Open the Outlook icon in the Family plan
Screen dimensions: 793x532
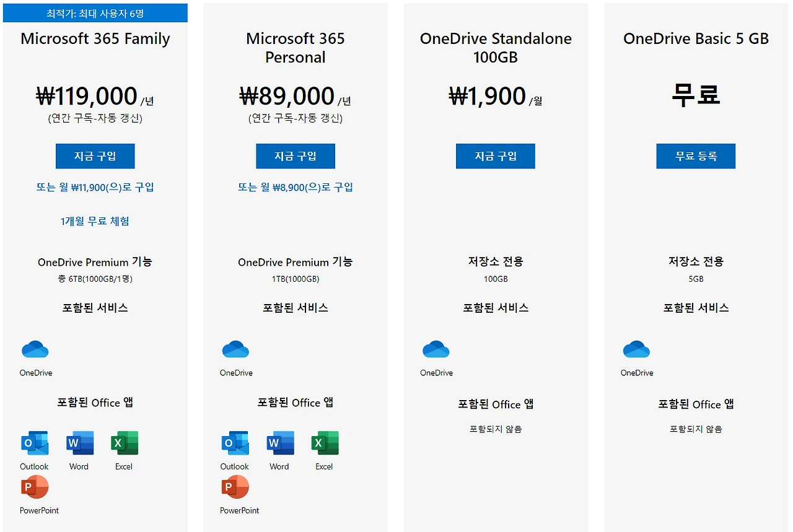pos(34,443)
